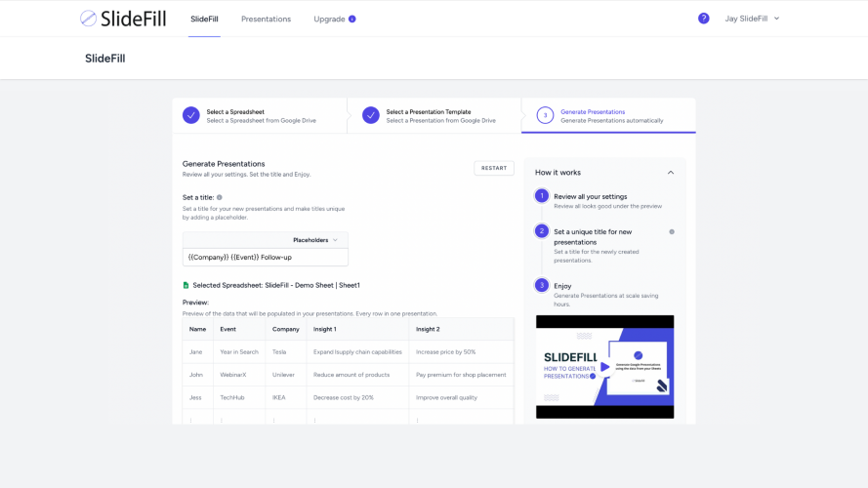Click the Jane cell in preview table
This screenshot has height=488, width=868.
pyautogui.click(x=196, y=352)
